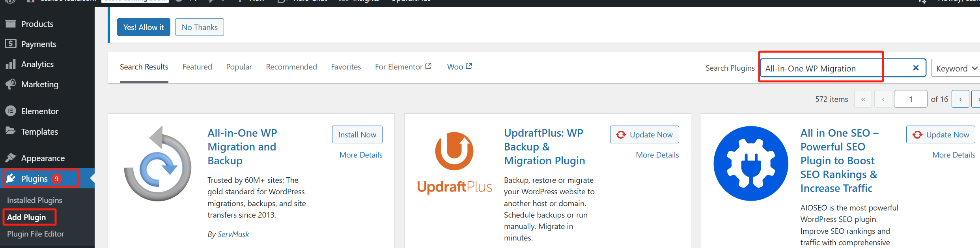Screen dimensions: 980x248
Task: Click the Plugins update count badge
Action: pos(57,179)
